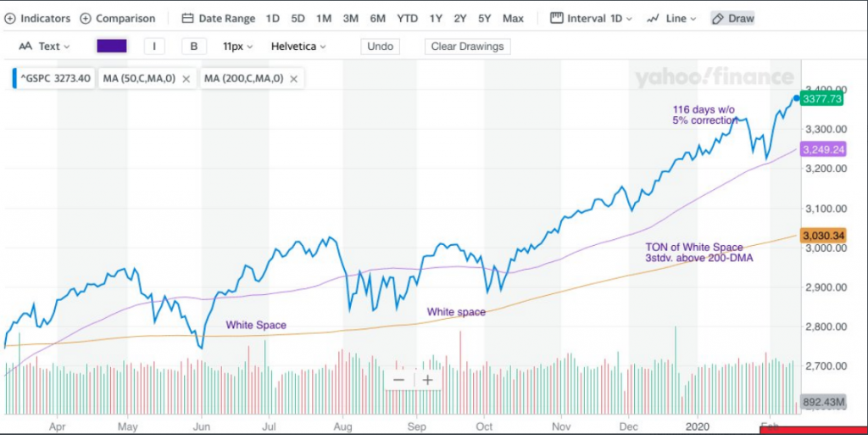Click the Clear Drawings button

click(467, 47)
